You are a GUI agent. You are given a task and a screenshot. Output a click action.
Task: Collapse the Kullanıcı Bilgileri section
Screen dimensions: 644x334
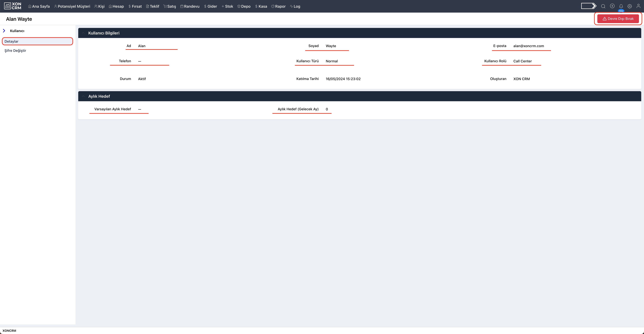point(84,33)
